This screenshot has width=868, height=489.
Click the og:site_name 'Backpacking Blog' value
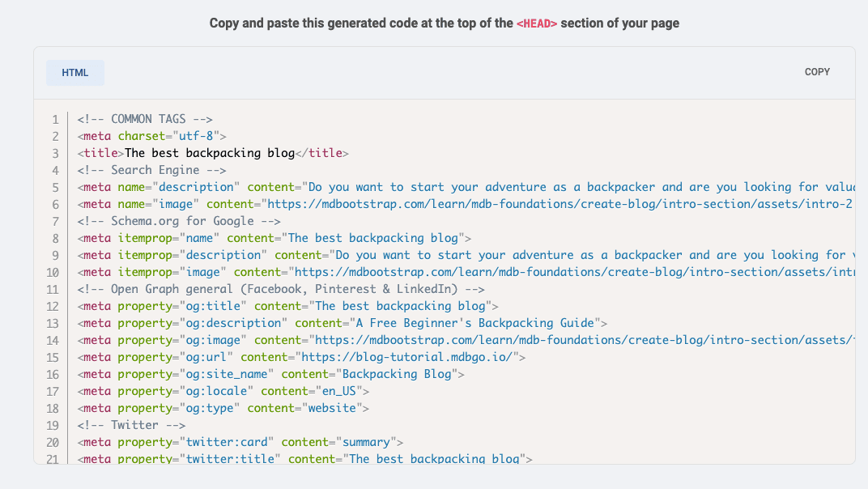pos(400,374)
